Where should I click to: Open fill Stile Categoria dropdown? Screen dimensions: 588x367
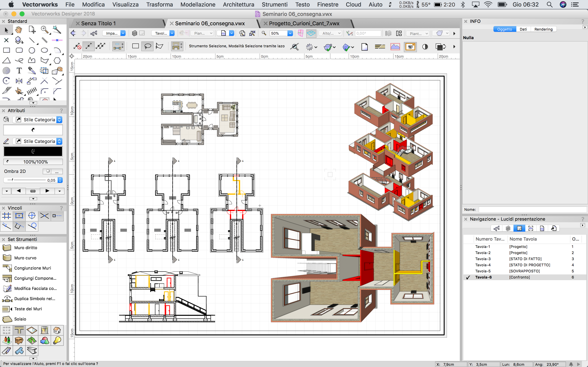pos(59,120)
